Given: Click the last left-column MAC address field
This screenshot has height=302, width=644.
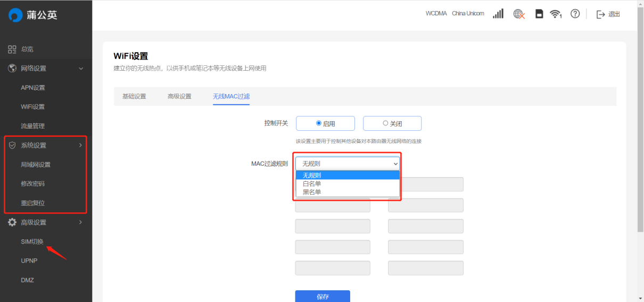Looking at the screenshot, I should (x=333, y=269).
